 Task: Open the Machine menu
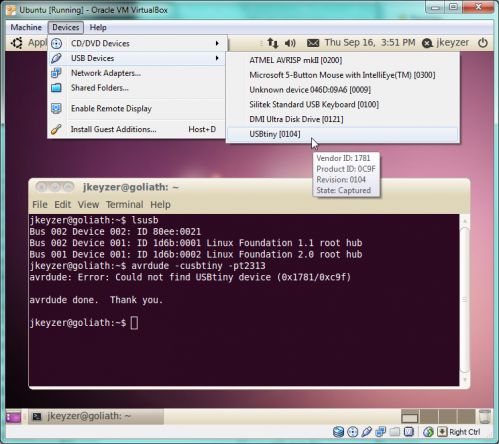(x=26, y=27)
